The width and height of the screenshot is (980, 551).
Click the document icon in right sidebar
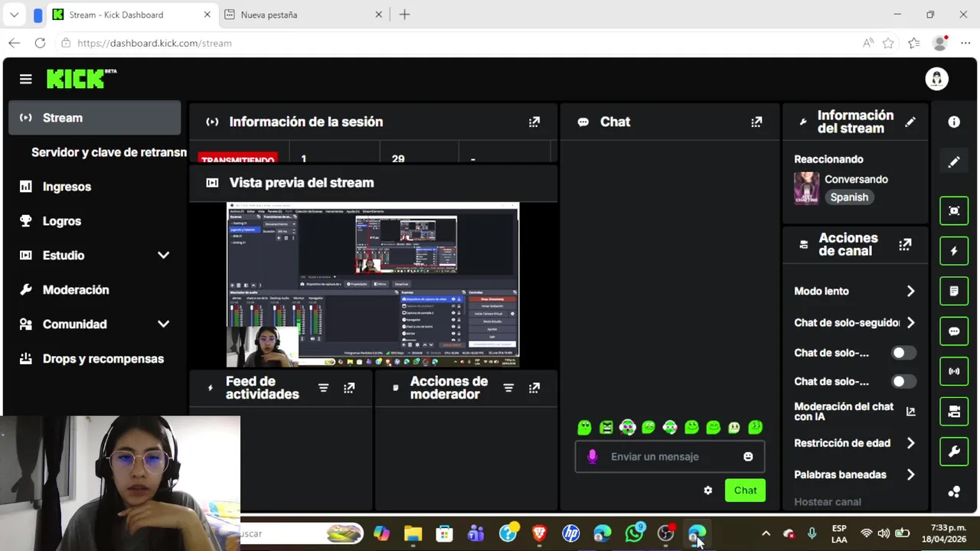[954, 291]
